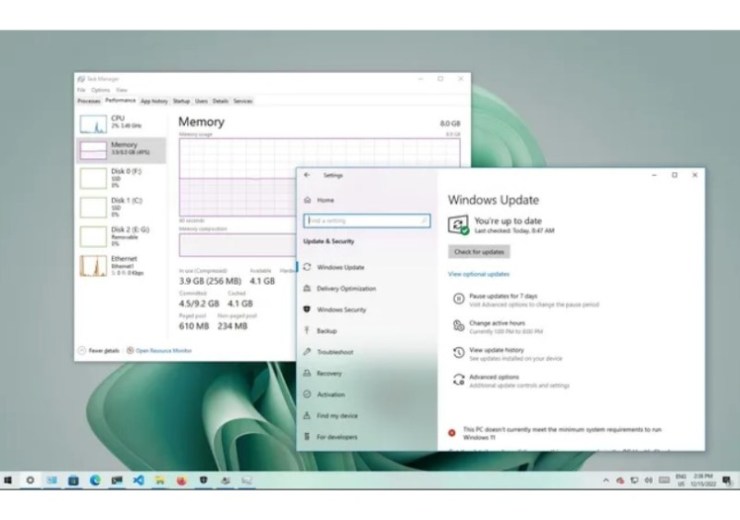The height and width of the screenshot is (520, 740).
Task: Open the ENG language indicator
Action: point(681,480)
